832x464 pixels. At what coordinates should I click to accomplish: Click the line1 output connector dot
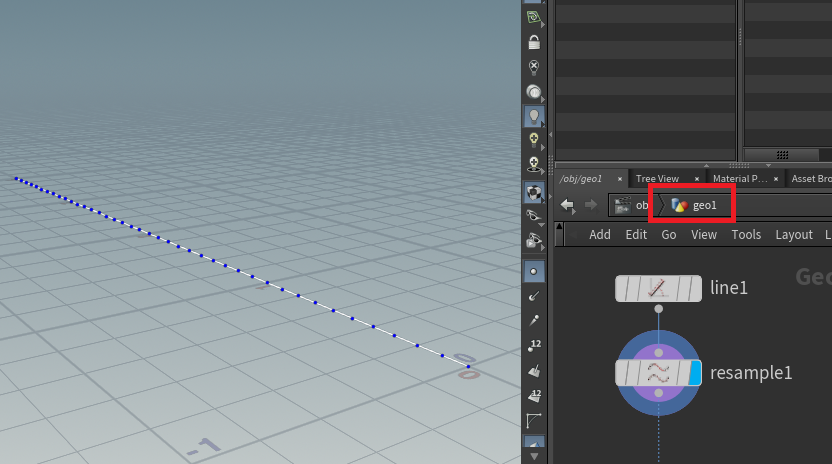658,309
